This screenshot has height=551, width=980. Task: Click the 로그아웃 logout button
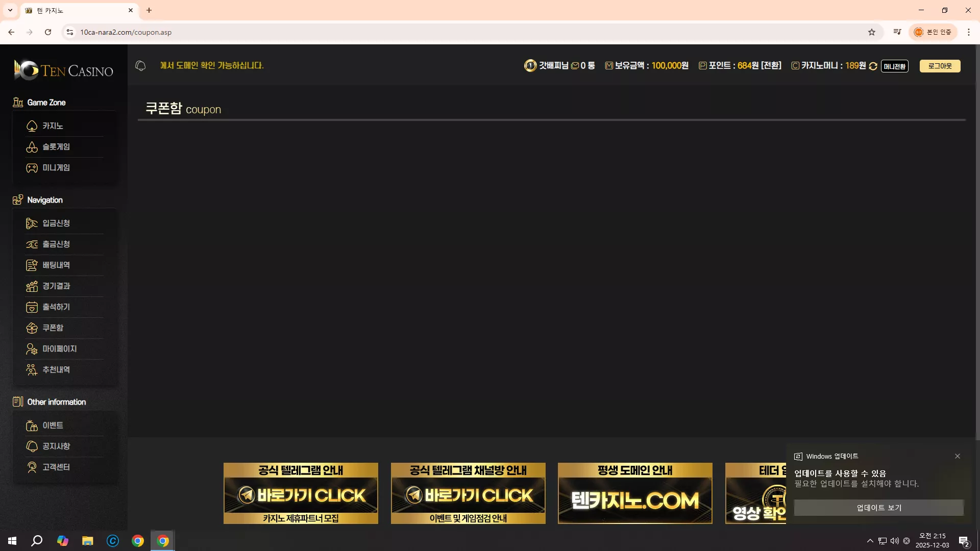[x=940, y=66]
